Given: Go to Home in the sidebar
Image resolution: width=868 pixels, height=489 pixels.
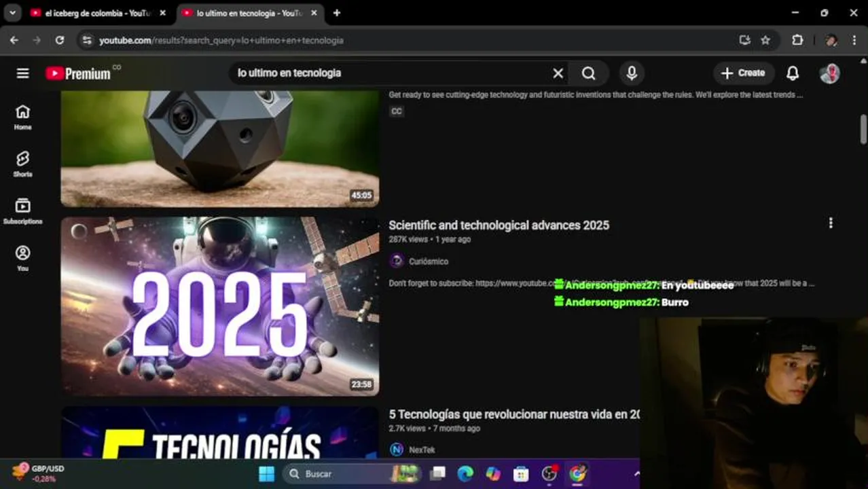Looking at the screenshot, I should (22, 117).
